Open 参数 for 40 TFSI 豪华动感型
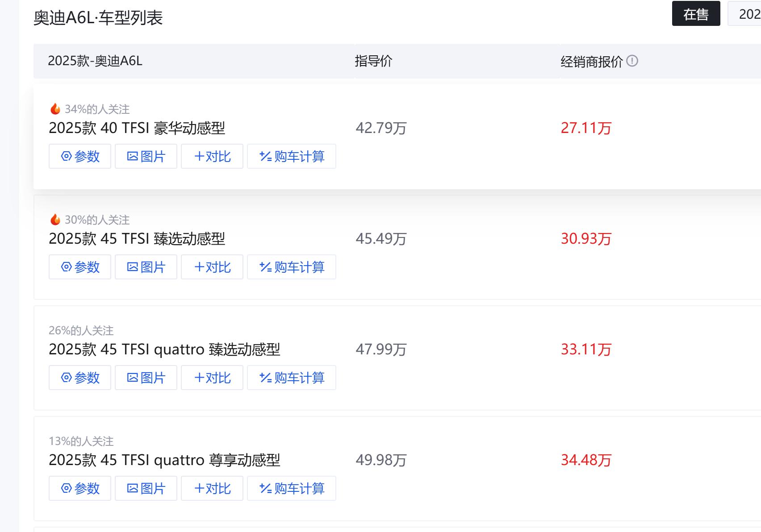761x532 pixels. tap(80, 156)
